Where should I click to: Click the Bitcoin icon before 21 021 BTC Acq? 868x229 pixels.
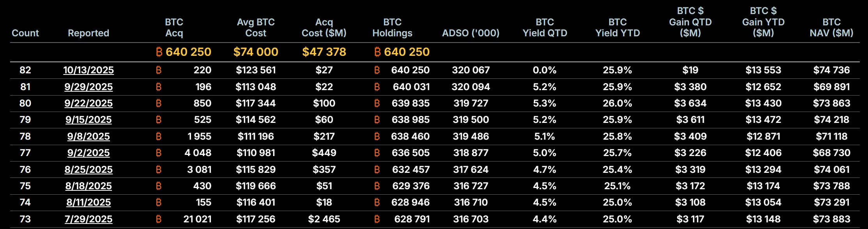click(158, 219)
